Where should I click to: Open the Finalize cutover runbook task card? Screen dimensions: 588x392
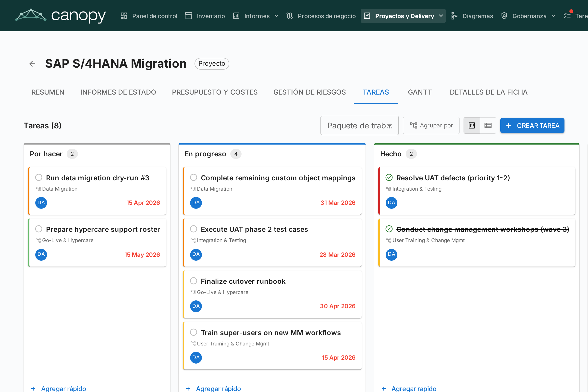272,294
